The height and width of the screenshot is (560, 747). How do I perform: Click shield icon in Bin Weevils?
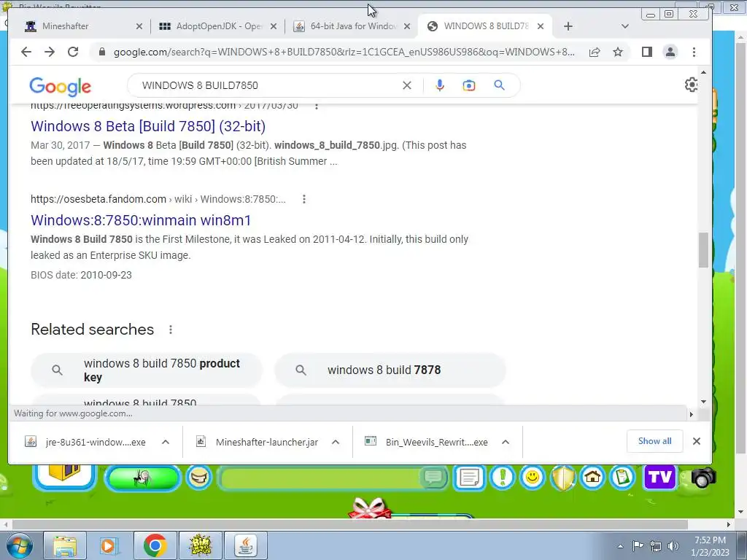562,477
